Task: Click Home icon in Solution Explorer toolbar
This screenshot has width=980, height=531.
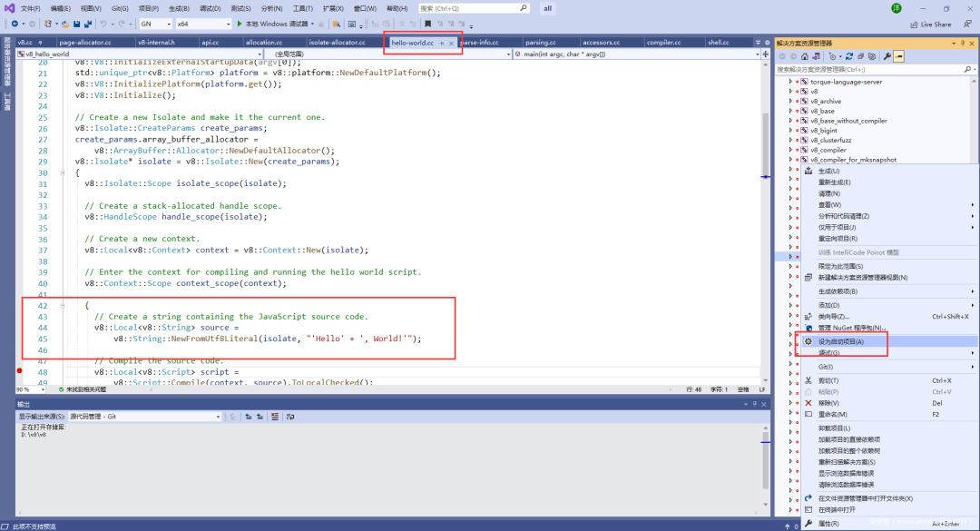Action: point(804,56)
